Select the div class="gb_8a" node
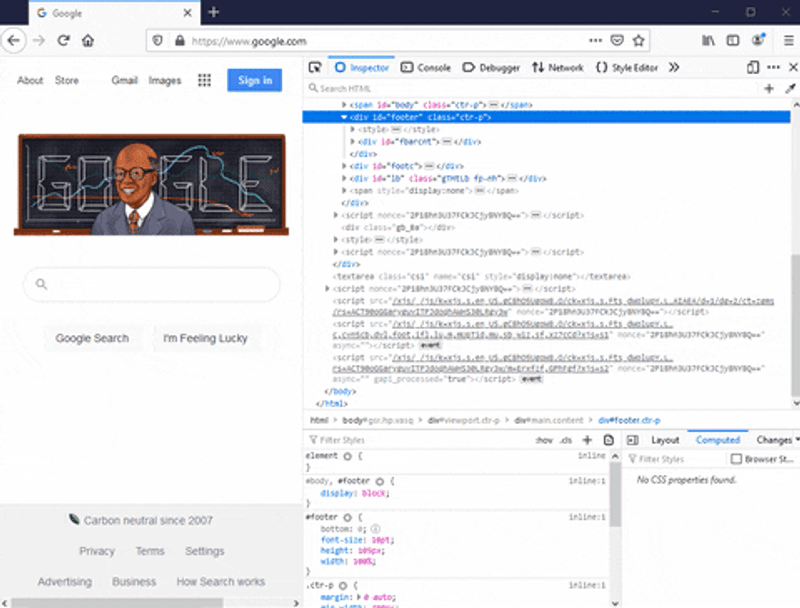This screenshot has height=608, width=800. 398,227
